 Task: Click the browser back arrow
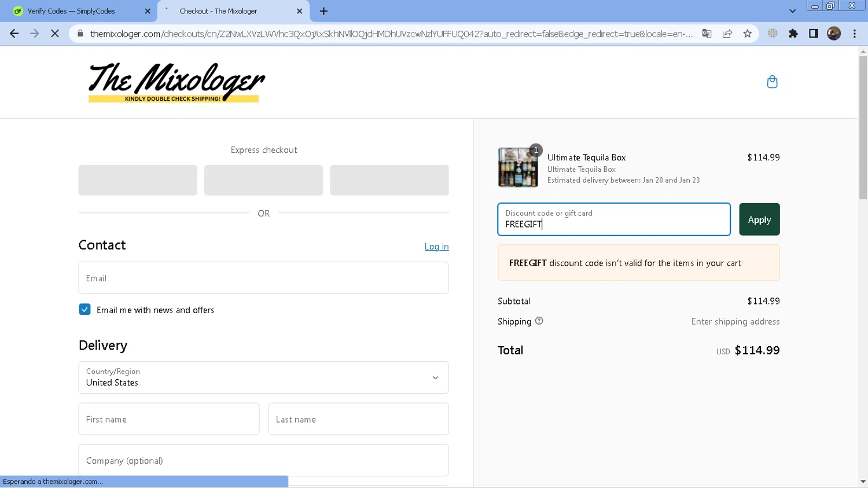(14, 34)
